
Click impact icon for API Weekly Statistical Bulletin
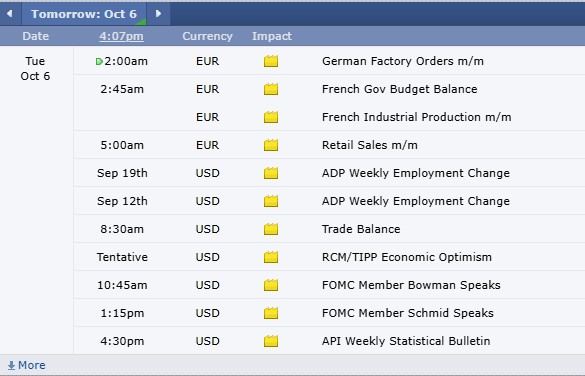[271, 341]
